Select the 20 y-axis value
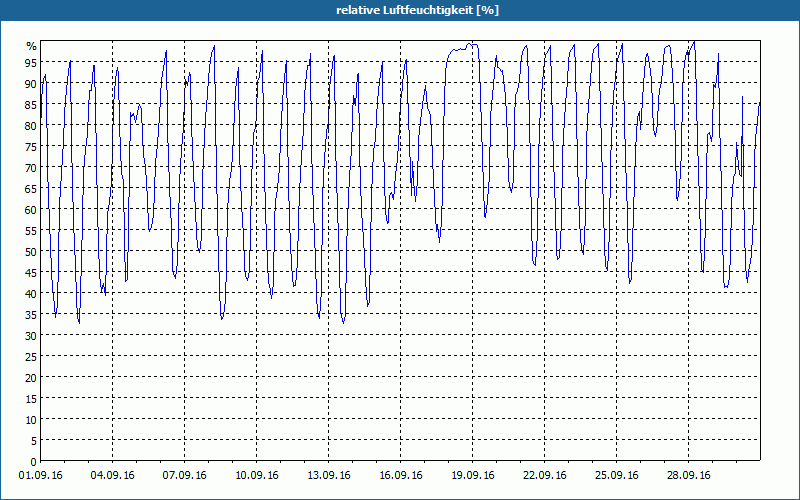This screenshot has height=500, width=800. pos(31,378)
